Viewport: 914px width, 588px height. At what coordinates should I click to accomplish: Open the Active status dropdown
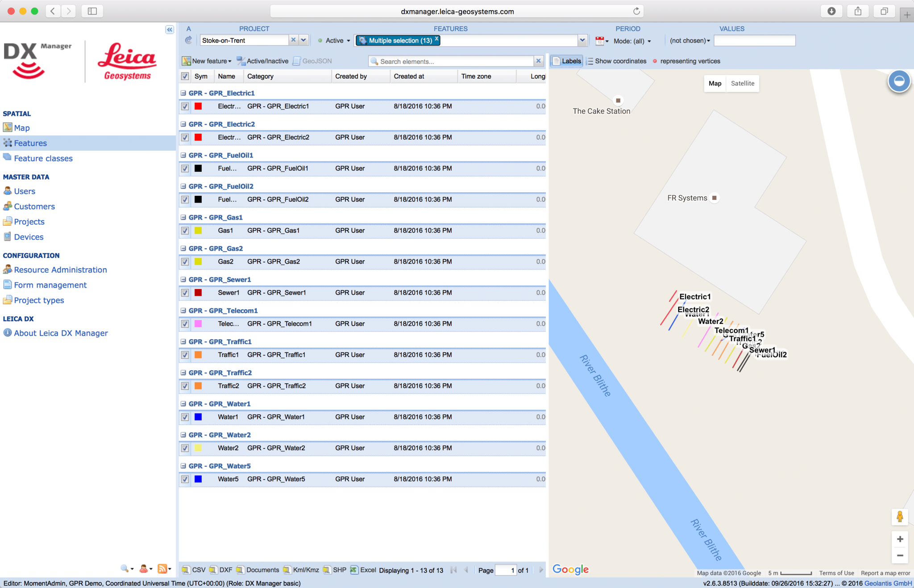click(x=334, y=41)
